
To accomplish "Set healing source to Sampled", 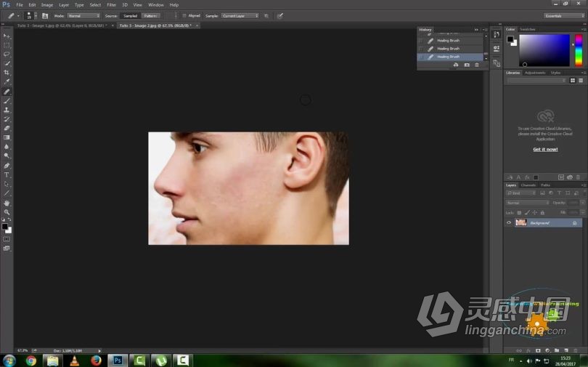I will pos(130,16).
